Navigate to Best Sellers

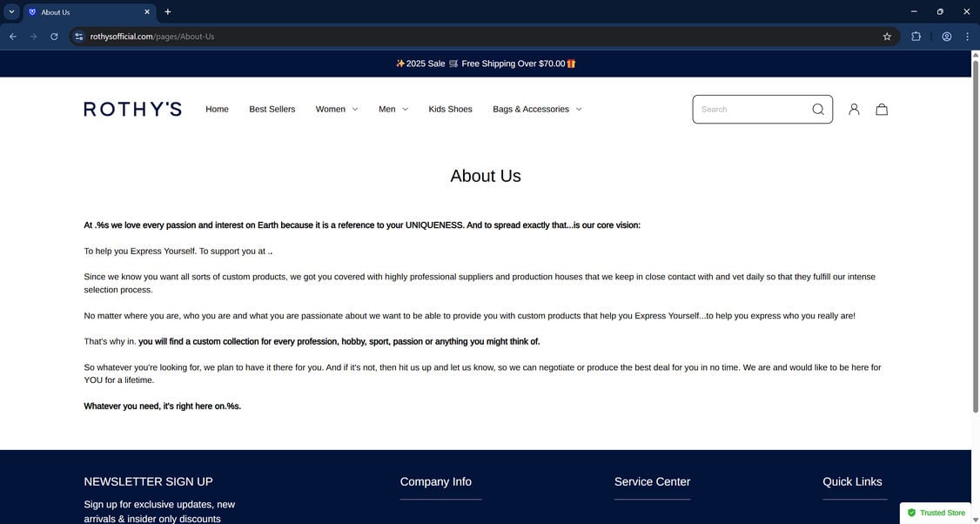point(272,108)
